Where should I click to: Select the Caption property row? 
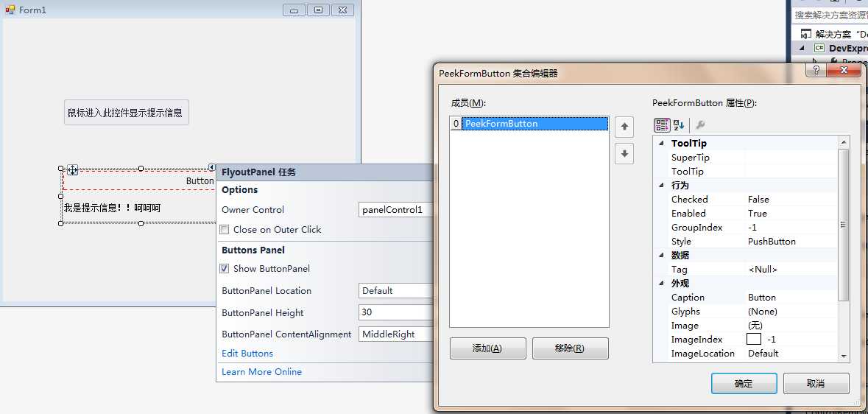pos(745,298)
